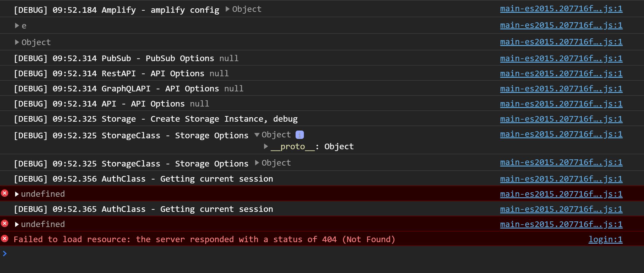Image resolution: width=644 pixels, height=273 pixels.
Task: Open source link for Create Storage Instance log
Action: (561, 119)
